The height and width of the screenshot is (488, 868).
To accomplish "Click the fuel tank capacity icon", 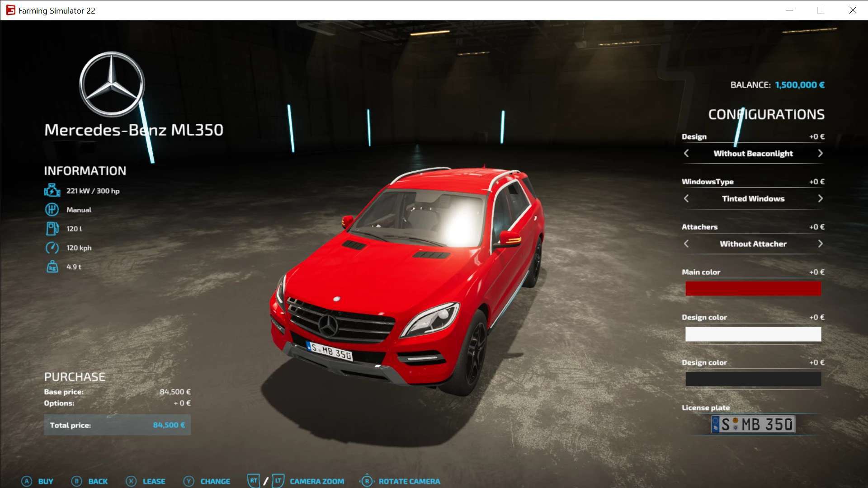I will point(52,229).
